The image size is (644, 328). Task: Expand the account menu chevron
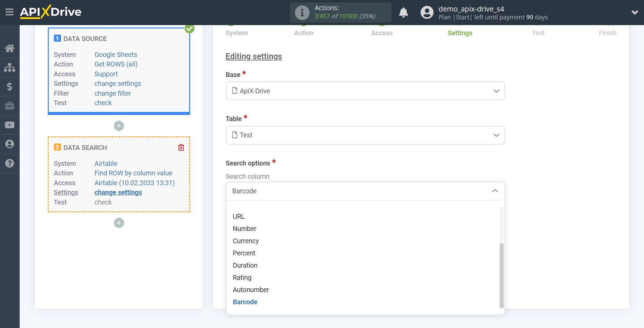coord(635,13)
